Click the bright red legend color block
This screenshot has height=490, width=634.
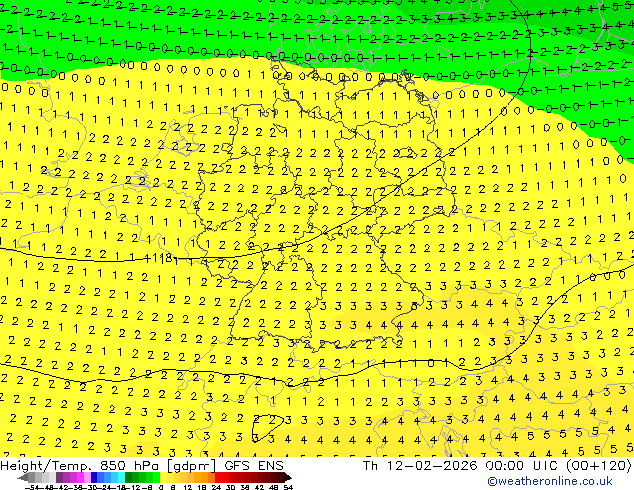tap(218, 477)
